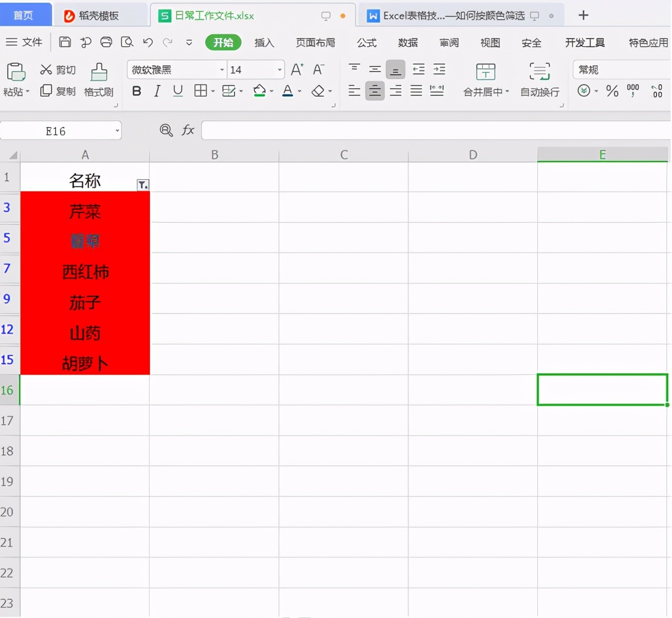Click the Percent style icon

(612, 90)
